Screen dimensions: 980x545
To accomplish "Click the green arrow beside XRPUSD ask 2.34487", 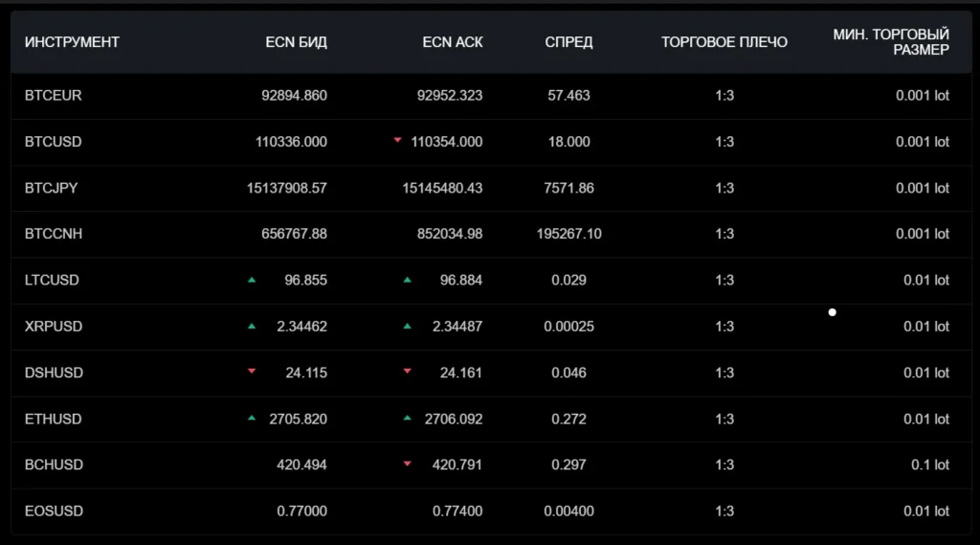I will click(x=408, y=326).
